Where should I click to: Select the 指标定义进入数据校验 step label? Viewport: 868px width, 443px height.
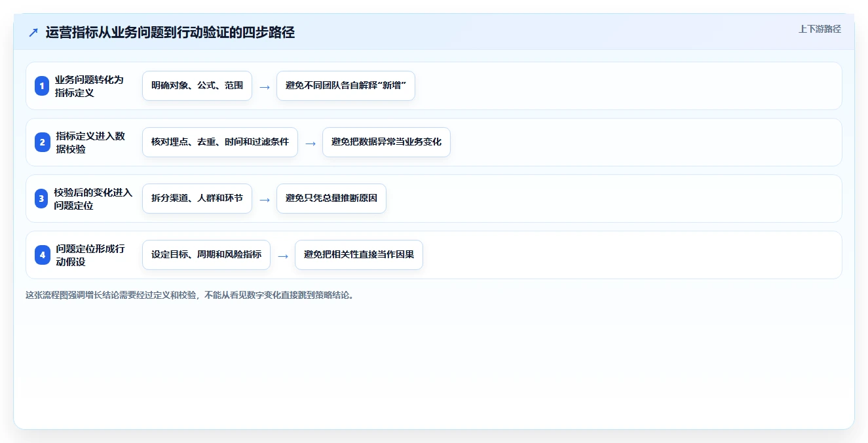click(90, 142)
